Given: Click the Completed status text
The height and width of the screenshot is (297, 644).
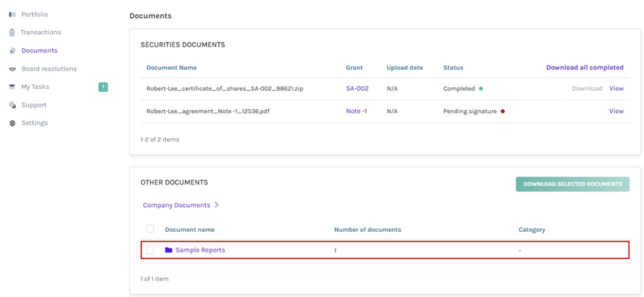Looking at the screenshot, I should pyautogui.click(x=460, y=88).
